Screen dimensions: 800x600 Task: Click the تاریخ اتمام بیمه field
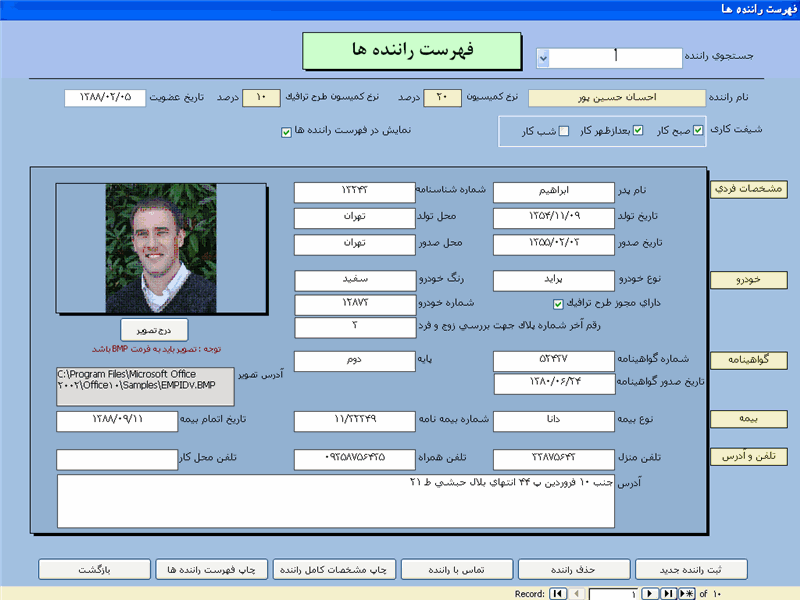117,421
